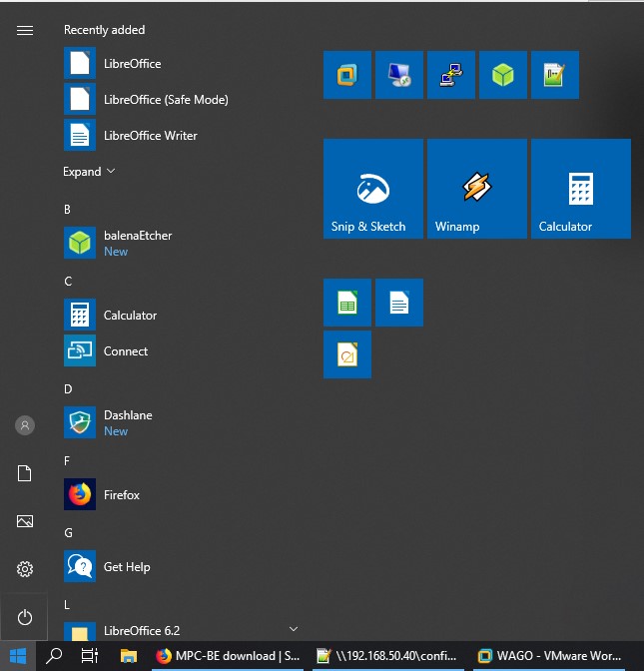Launch Dashlane from the app list
Viewport: 644px width, 671px height.
[180, 422]
